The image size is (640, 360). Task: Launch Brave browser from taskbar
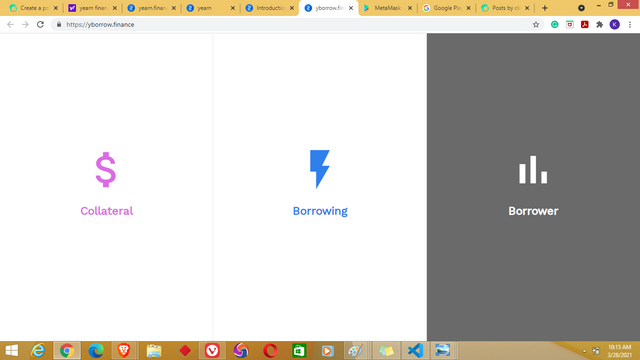124,351
